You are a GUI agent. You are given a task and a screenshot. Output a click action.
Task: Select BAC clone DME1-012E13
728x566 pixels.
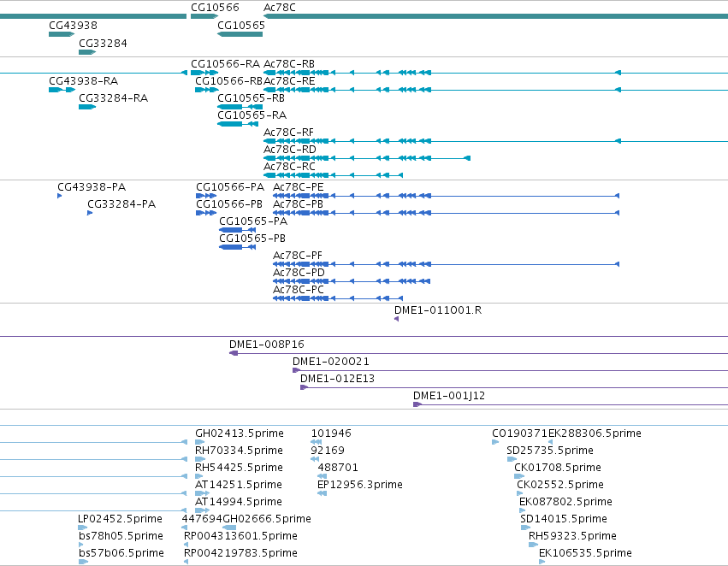pyautogui.click(x=337, y=379)
